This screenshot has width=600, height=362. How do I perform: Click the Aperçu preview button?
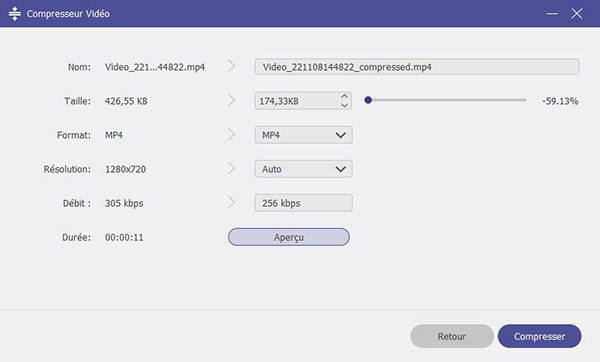point(289,237)
